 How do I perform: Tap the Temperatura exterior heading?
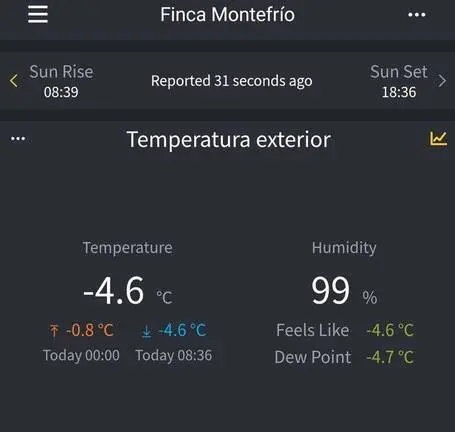(x=229, y=139)
